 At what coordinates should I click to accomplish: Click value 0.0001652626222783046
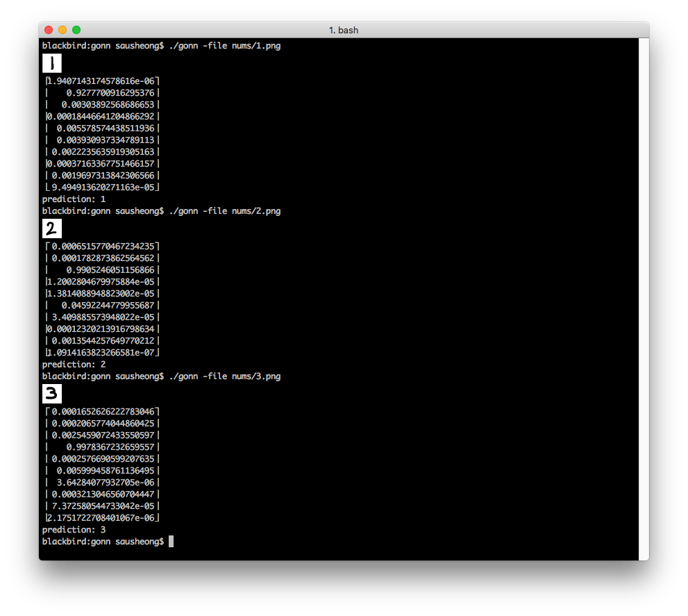(x=103, y=412)
